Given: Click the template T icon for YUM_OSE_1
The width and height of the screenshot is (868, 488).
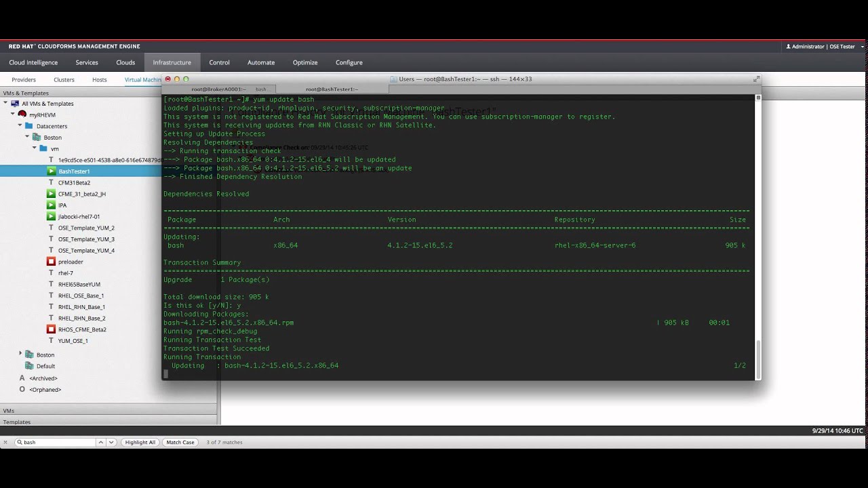Looking at the screenshot, I should 51,340.
